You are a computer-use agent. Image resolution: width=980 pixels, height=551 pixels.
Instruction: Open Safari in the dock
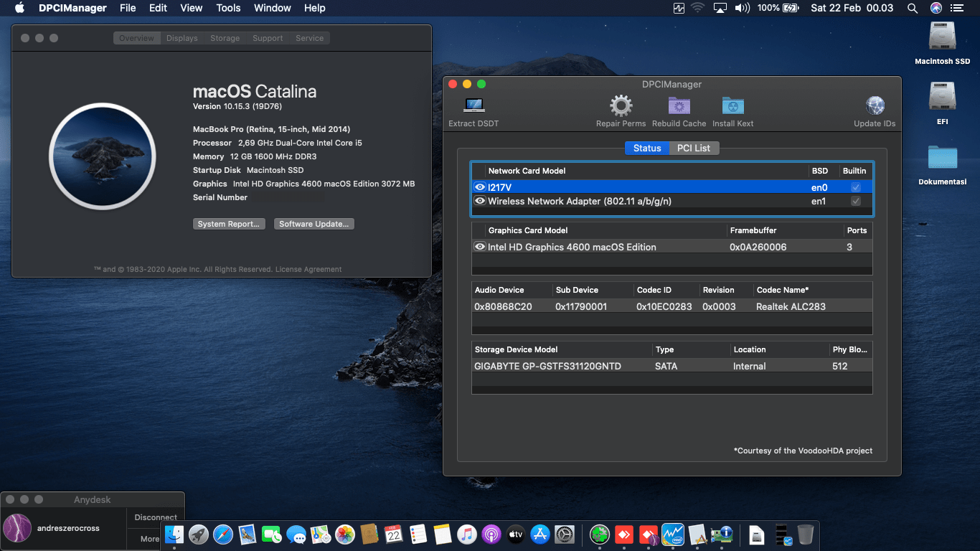223,534
